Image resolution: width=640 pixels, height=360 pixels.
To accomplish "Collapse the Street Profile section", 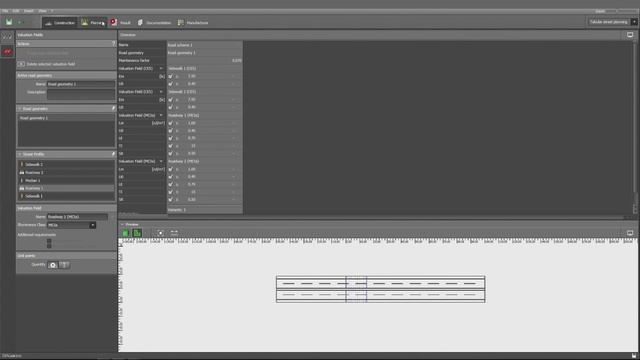I will pos(19,154).
